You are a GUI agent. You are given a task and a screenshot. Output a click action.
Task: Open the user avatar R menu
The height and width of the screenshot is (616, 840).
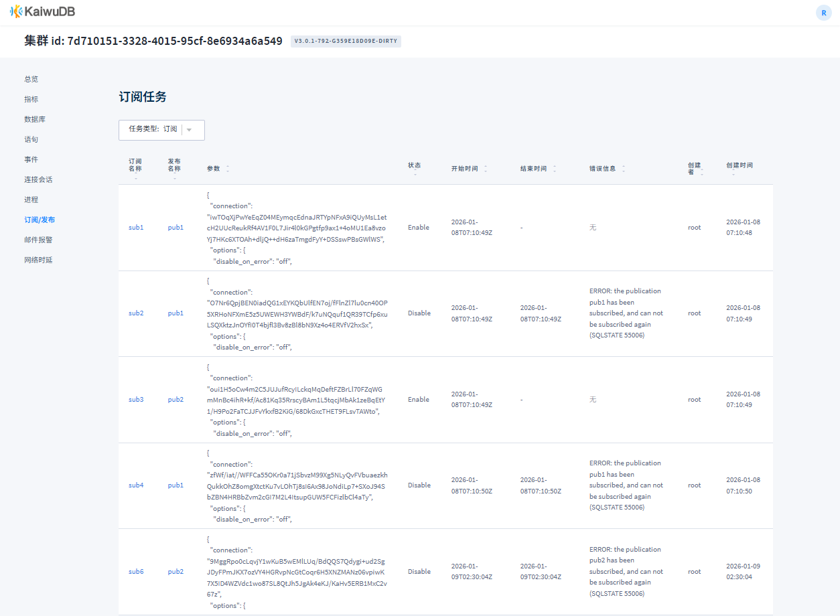point(823,13)
